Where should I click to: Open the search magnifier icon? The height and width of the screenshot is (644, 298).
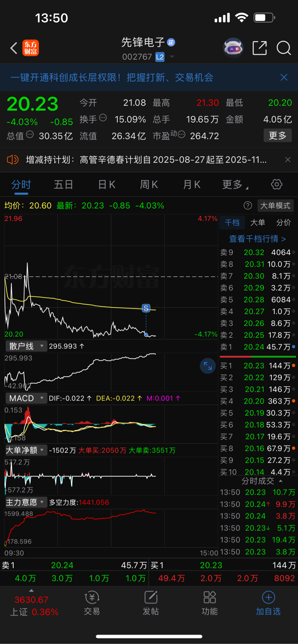(284, 48)
